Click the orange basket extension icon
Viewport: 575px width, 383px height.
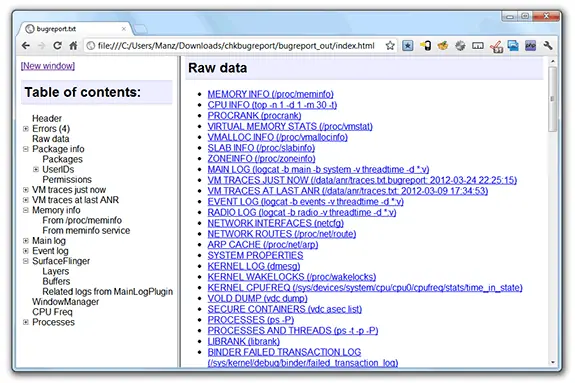click(443, 46)
